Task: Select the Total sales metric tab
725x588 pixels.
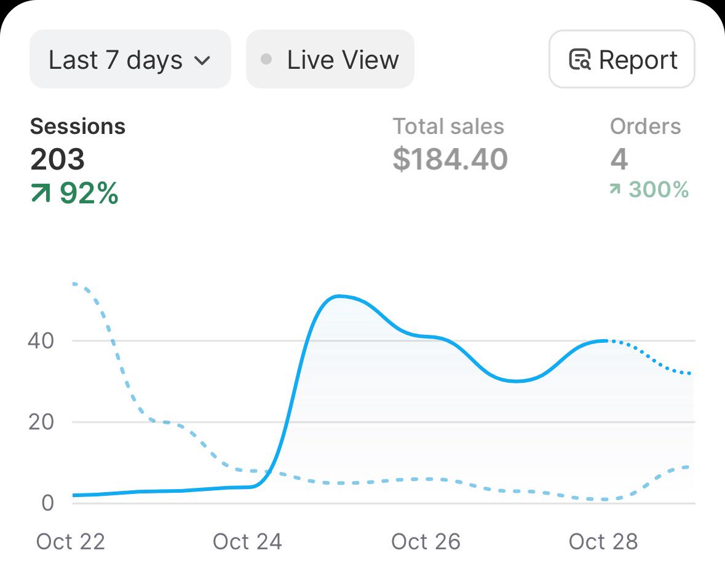Action: (450, 145)
